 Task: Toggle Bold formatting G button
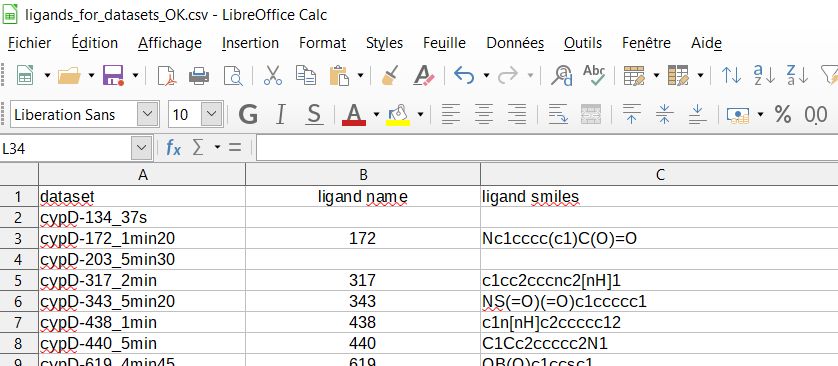(248, 114)
